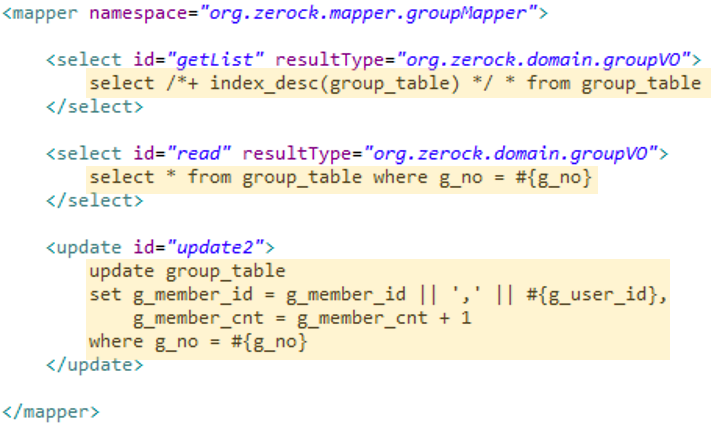Click the line "g_member_cnt = g_member_cnt + 1"
711x427 pixels.
(x=302, y=318)
